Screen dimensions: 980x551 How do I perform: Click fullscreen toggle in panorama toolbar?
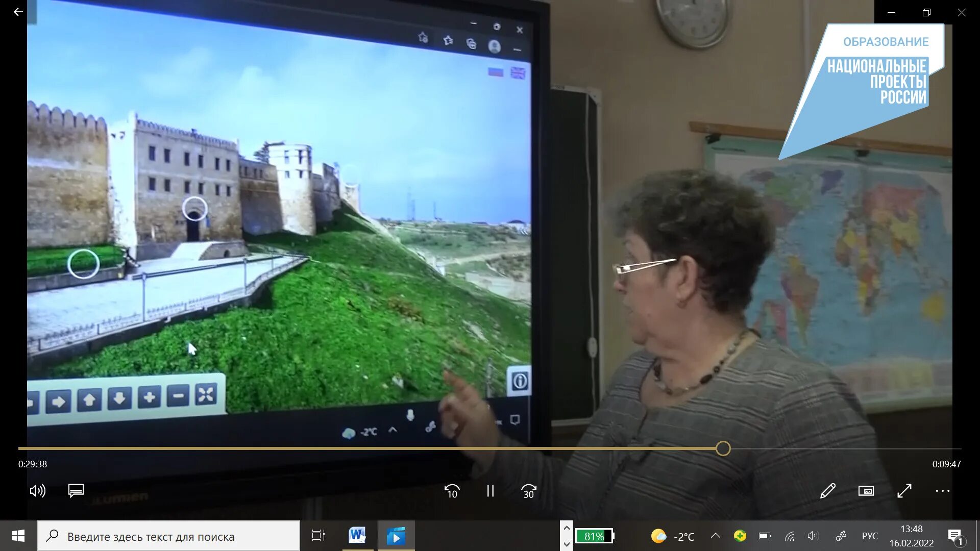(206, 394)
